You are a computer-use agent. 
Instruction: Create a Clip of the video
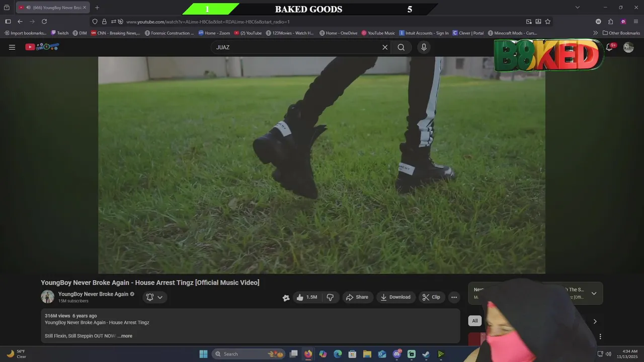coord(432,297)
